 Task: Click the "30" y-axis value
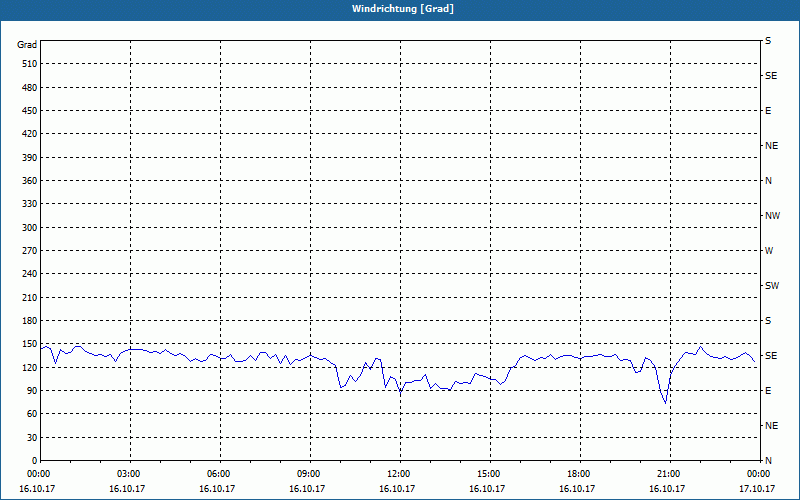[32, 437]
